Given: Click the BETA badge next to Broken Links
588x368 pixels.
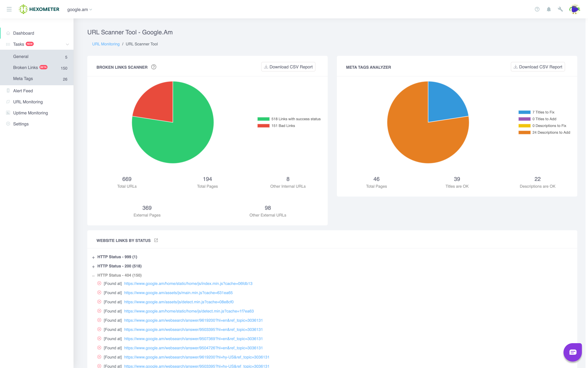Looking at the screenshot, I should [43, 67].
